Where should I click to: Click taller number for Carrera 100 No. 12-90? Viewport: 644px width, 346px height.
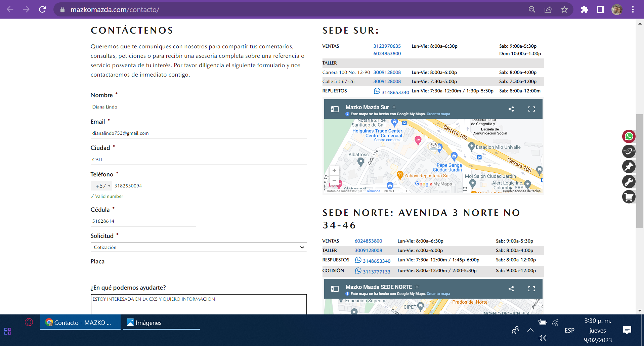(x=387, y=72)
